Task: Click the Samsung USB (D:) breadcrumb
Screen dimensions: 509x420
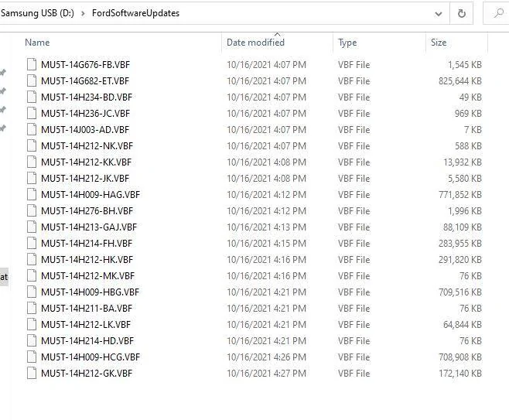Action: [x=37, y=13]
